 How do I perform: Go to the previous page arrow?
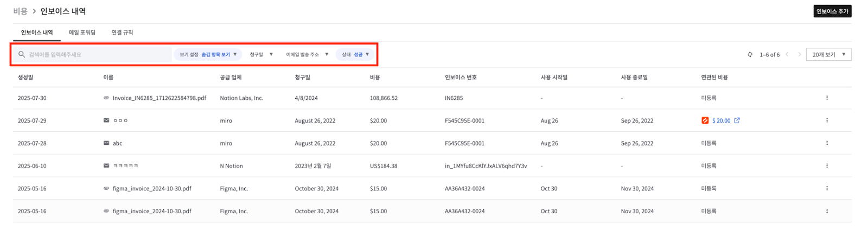tap(787, 54)
